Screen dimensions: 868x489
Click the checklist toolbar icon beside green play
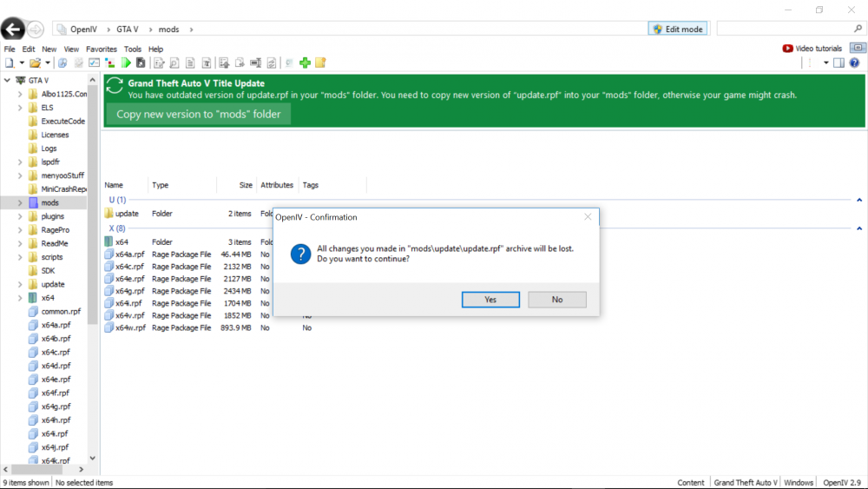(x=95, y=63)
